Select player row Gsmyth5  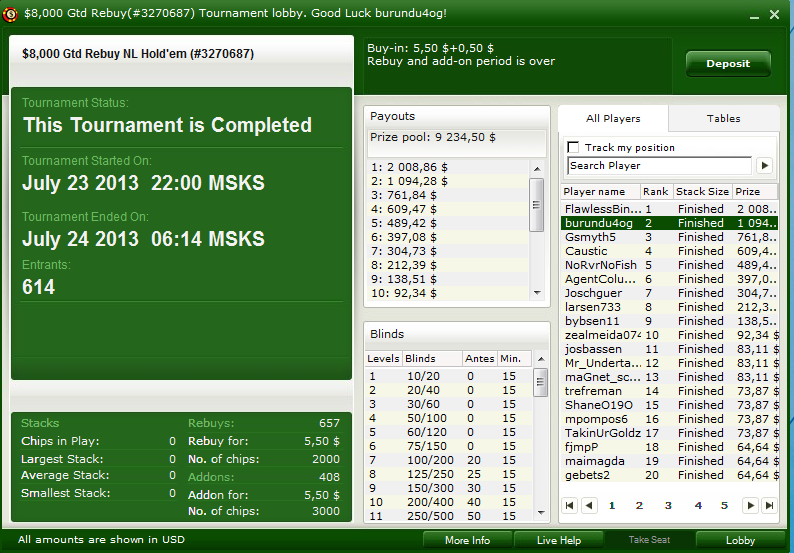point(669,238)
